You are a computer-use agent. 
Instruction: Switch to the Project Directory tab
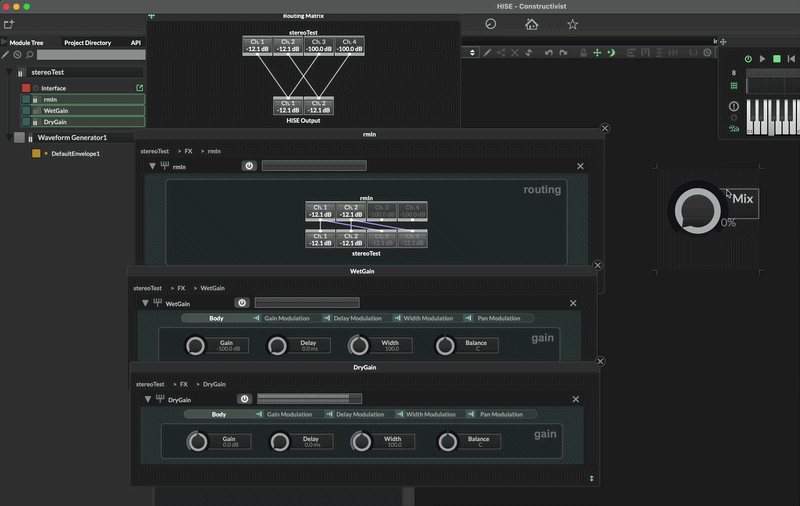point(87,43)
